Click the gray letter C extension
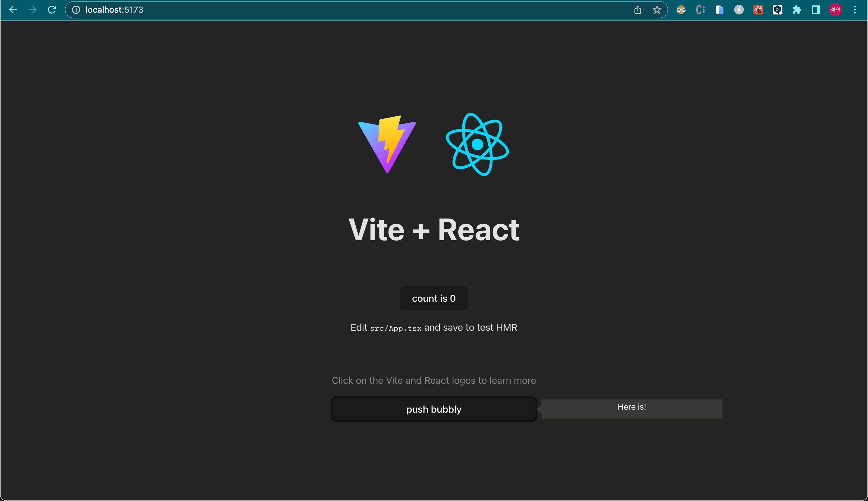The width and height of the screenshot is (868, 501). [700, 10]
